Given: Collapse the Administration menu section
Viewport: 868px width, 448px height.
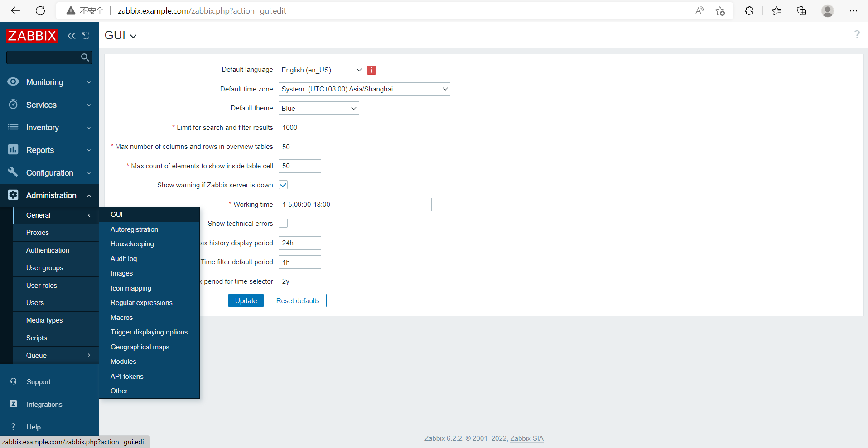Looking at the screenshot, I should (x=89, y=195).
